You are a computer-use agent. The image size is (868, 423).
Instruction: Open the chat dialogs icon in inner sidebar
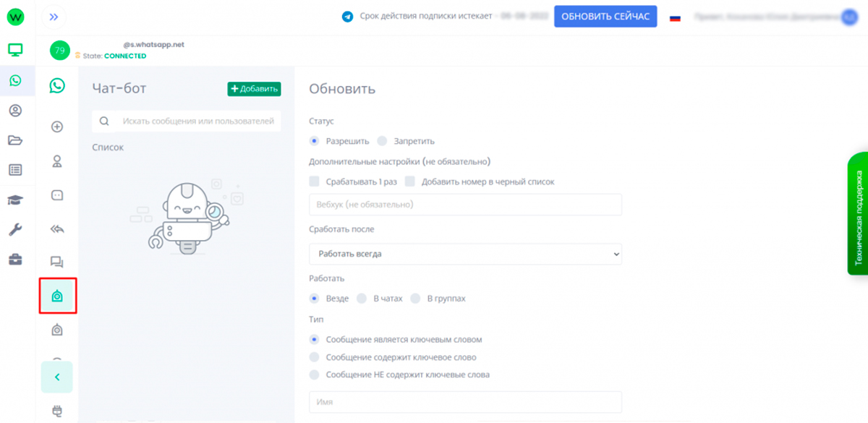(x=57, y=262)
